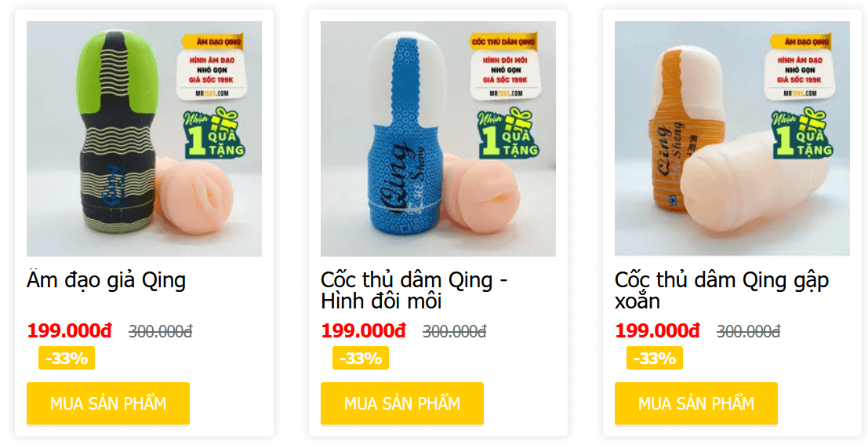Click the gift icon badge on orange product

[x=802, y=134]
